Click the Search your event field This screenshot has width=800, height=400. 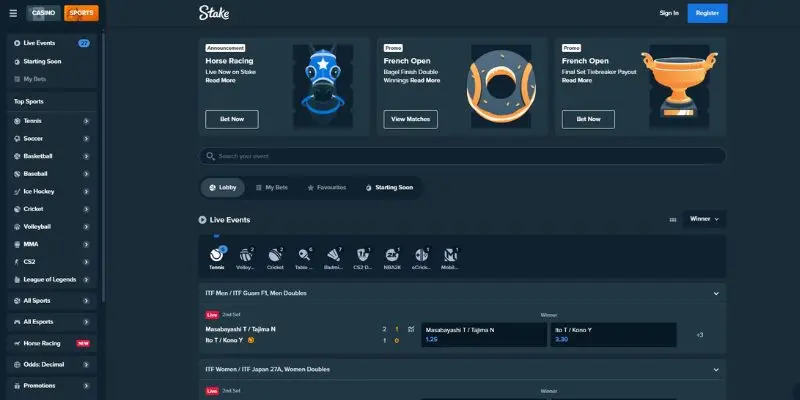pos(462,156)
